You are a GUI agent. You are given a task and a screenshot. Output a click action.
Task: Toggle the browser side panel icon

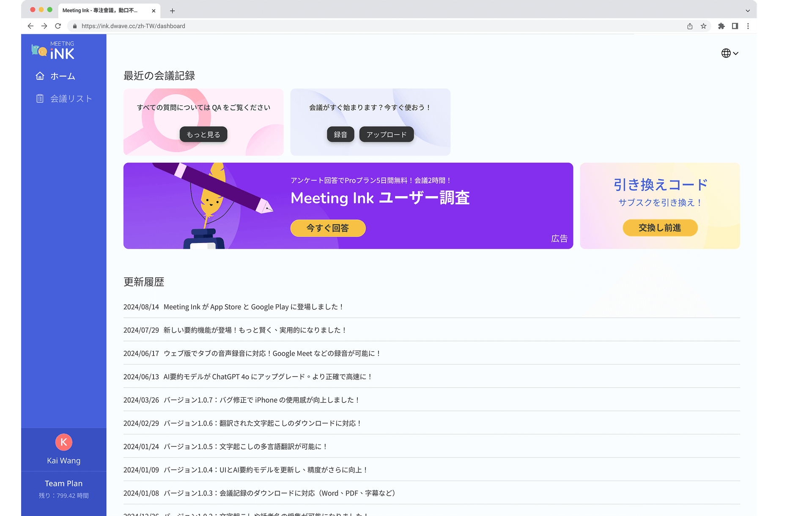pyautogui.click(x=735, y=26)
